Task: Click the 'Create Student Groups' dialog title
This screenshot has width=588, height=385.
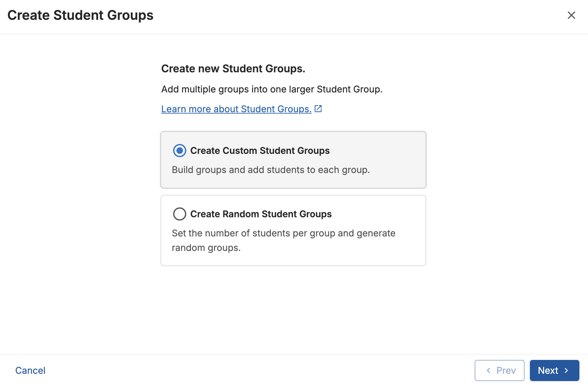Action: (80, 15)
